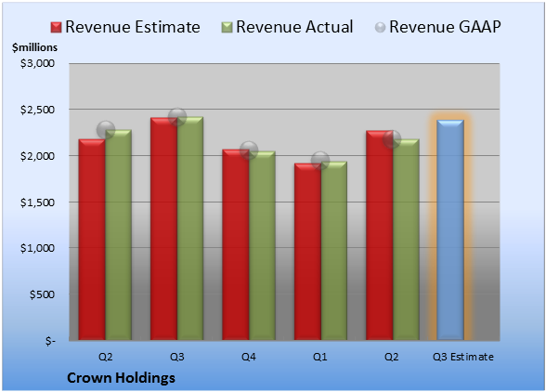Click the red Revenue Estimate legend swatch

tap(56, 28)
